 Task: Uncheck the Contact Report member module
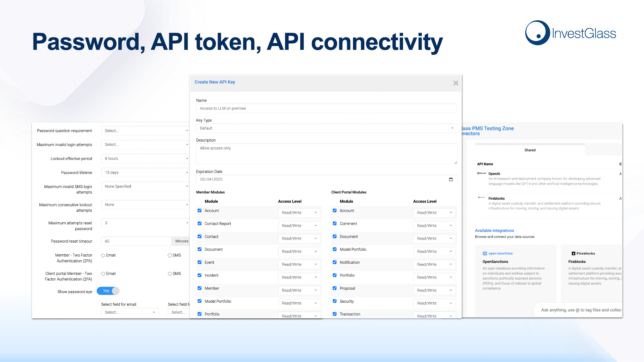[x=200, y=224]
